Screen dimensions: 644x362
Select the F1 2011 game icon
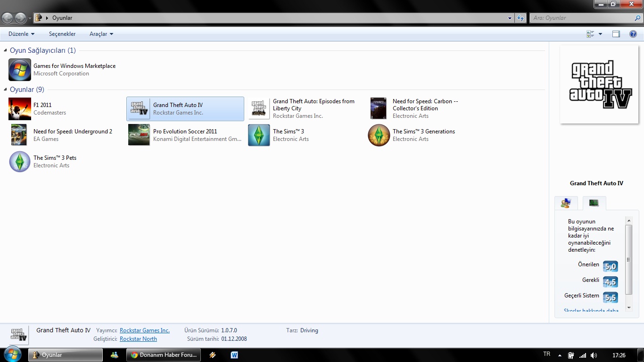click(20, 109)
